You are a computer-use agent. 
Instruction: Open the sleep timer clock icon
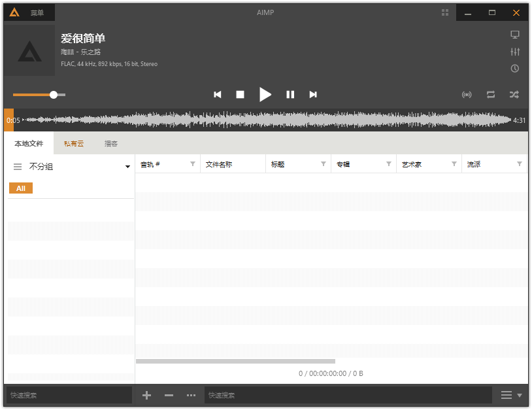(515, 68)
